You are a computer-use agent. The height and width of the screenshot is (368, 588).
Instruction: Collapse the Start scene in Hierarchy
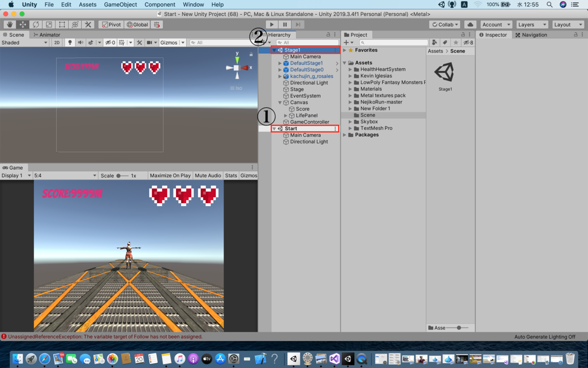274,129
